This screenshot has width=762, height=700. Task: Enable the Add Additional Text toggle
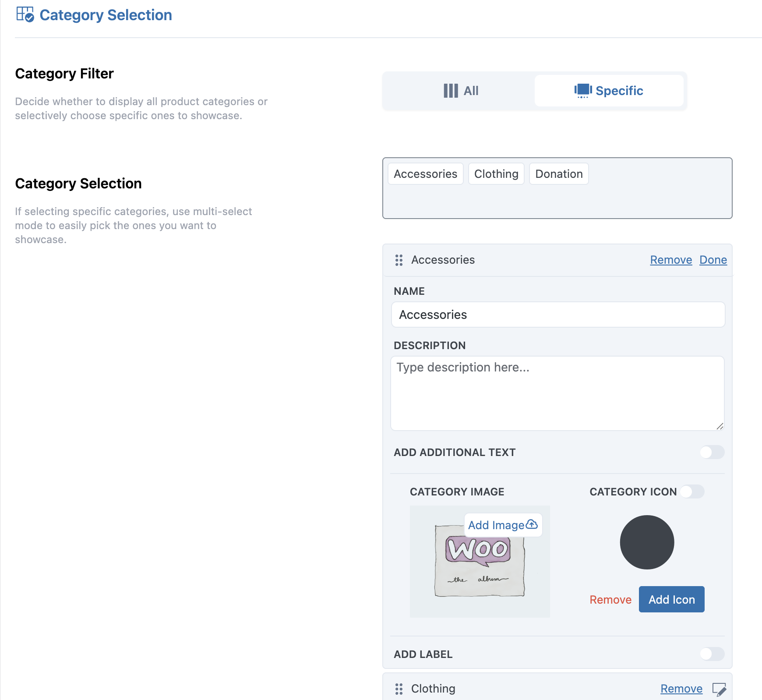tap(712, 452)
